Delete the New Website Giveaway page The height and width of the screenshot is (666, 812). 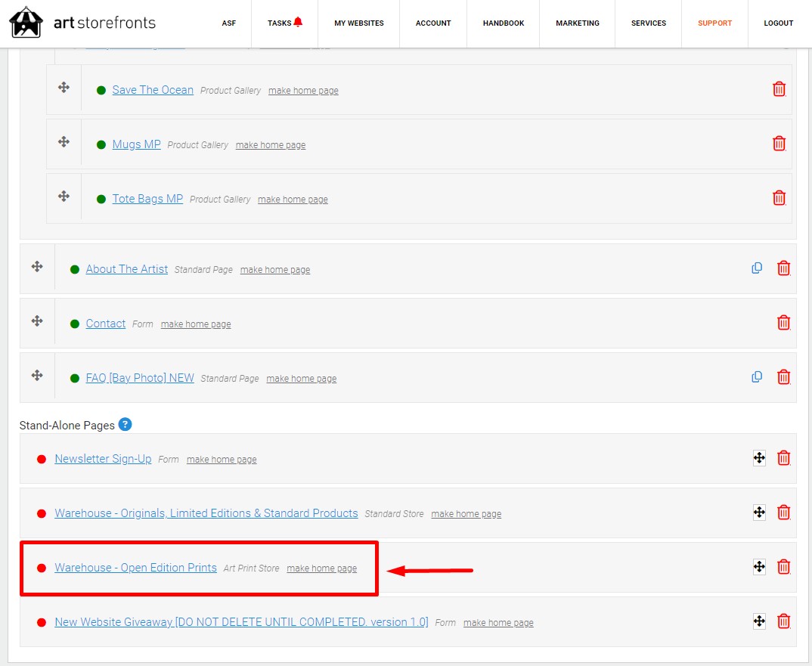tap(783, 621)
